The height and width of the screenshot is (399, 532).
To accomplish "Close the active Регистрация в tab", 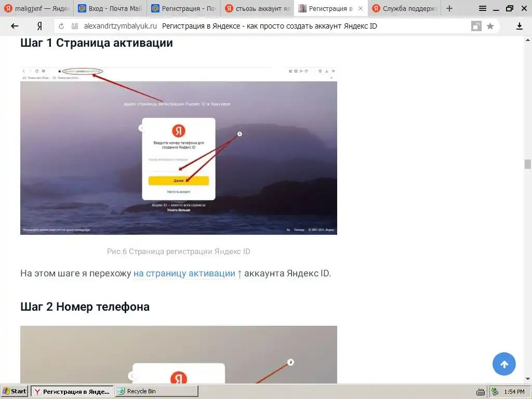I will [x=361, y=8].
